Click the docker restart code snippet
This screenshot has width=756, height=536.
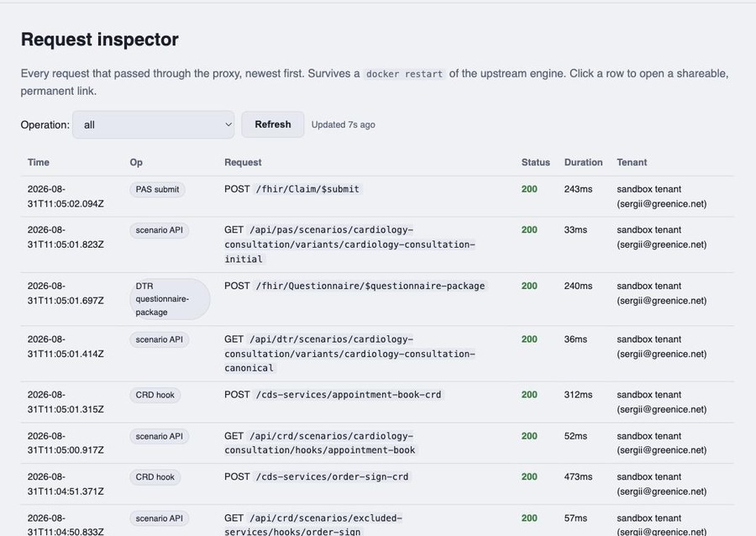click(x=405, y=74)
